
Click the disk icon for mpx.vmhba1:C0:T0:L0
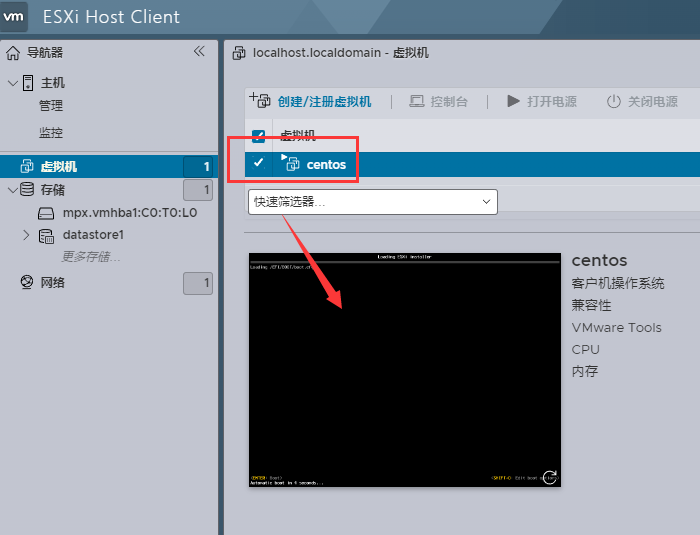pos(46,213)
